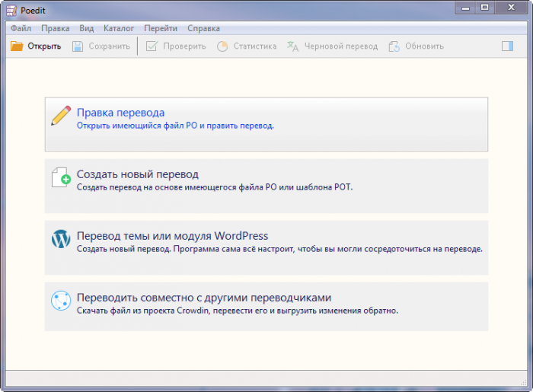The height and width of the screenshot is (392, 533).
Task: Click the open folder icon in toolbar
Action: point(17,46)
